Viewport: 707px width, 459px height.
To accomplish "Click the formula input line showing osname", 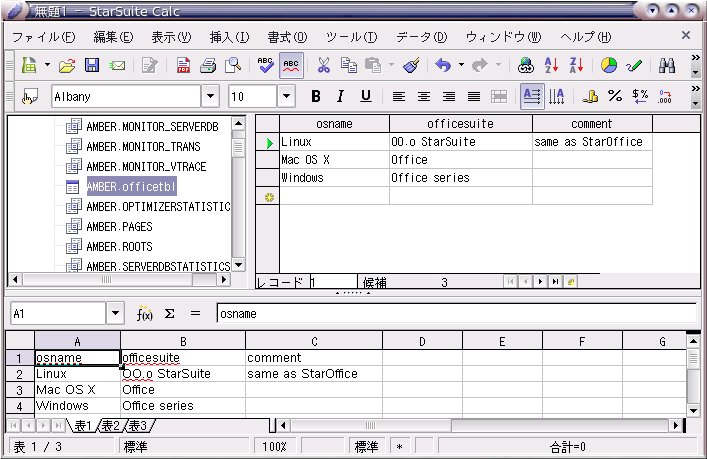I will click(456, 314).
